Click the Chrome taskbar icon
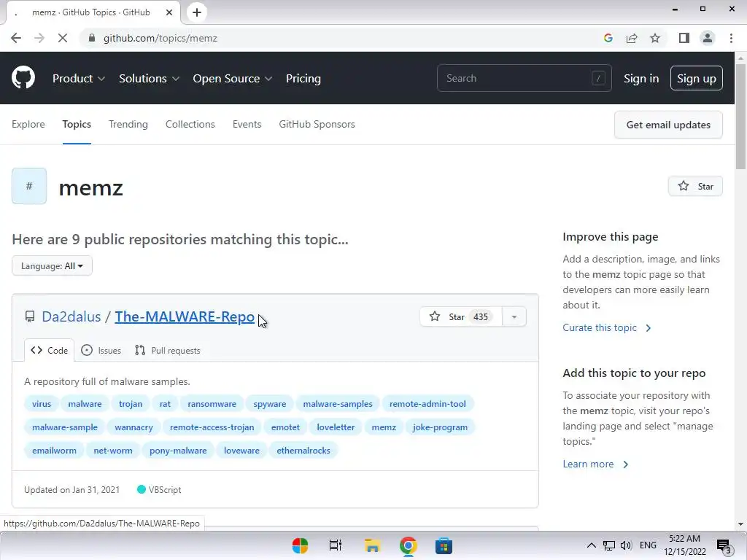This screenshot has height=560, width=747. point(409,545)
